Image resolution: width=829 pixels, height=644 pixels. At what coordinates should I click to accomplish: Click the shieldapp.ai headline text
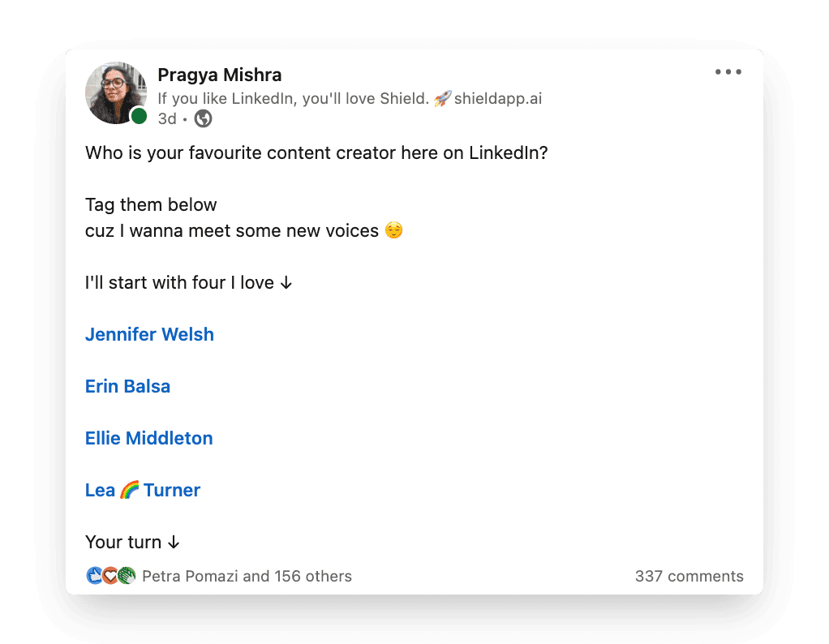(498, 98)
